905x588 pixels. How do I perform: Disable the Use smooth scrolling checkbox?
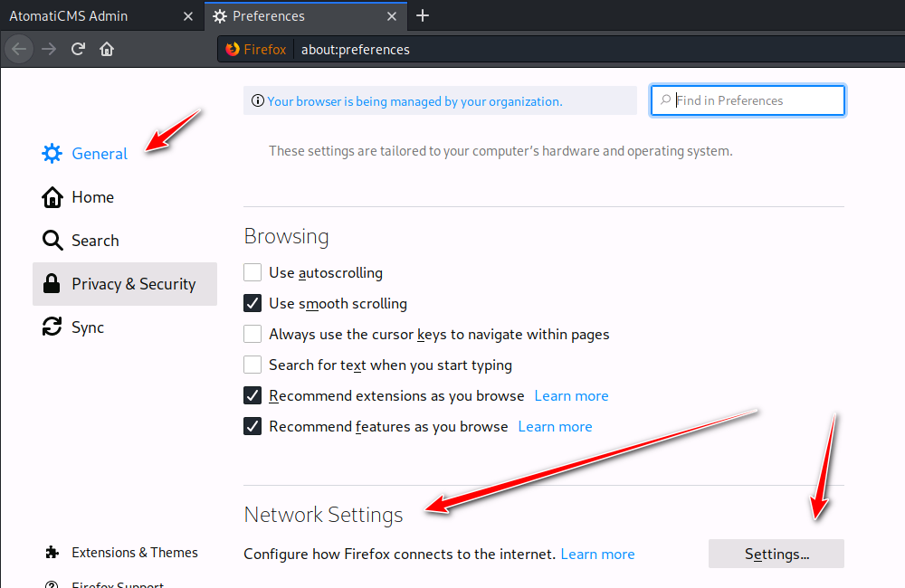pyautogui.click(x=252, y=303)
